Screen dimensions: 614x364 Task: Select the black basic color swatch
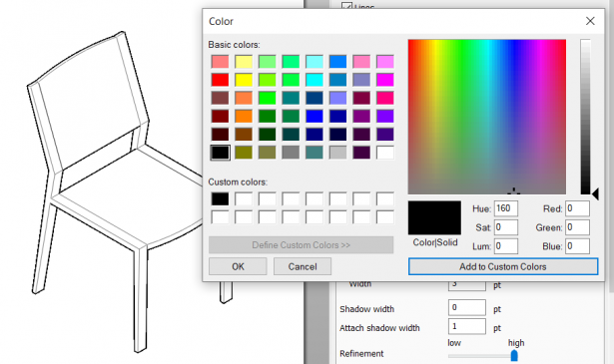pyautogui.click(x=220, y=153)
